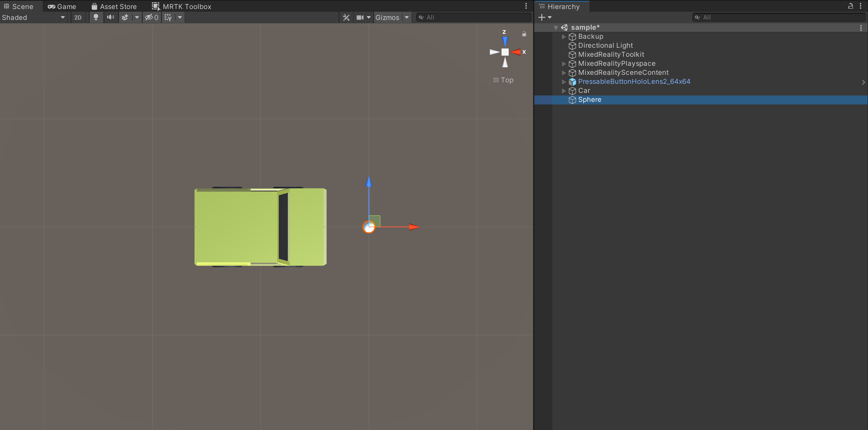This screenshot has height=430, width=868.
Task: Click the lock icon on the Hierarchy panel
Action: (x=850, y=6)
